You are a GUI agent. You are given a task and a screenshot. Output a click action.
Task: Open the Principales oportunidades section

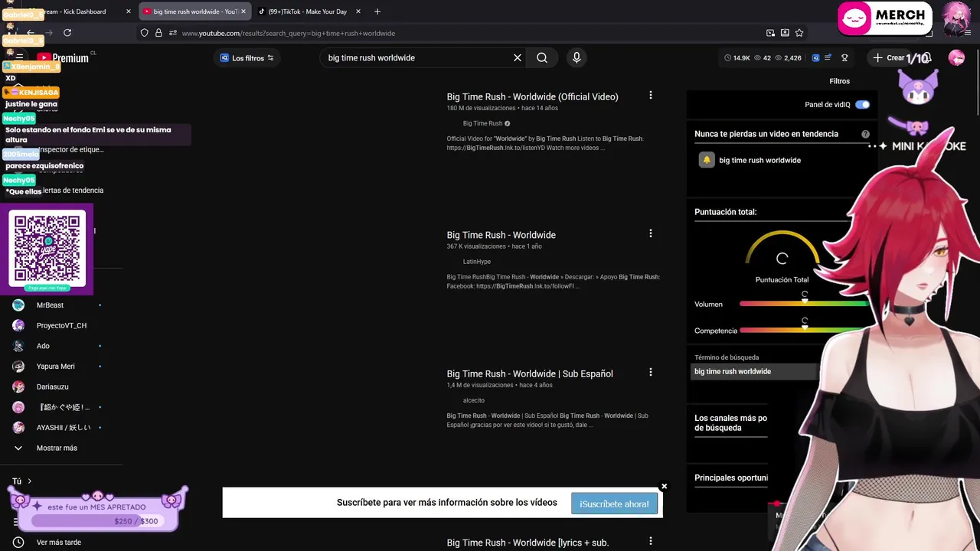pos(731,478)
